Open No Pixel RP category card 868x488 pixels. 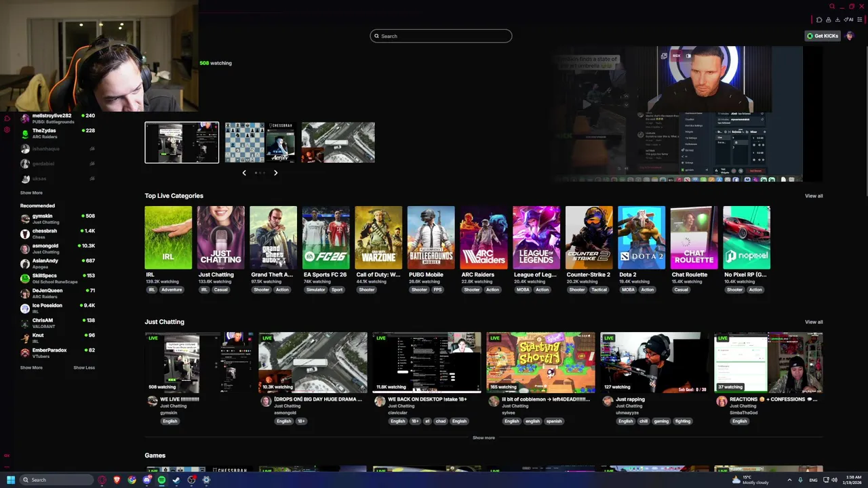(747, 238)
